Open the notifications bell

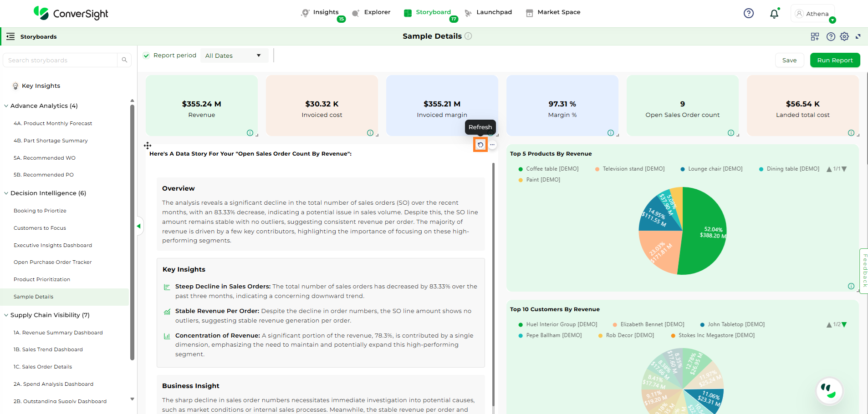click(x=774, y=14)
